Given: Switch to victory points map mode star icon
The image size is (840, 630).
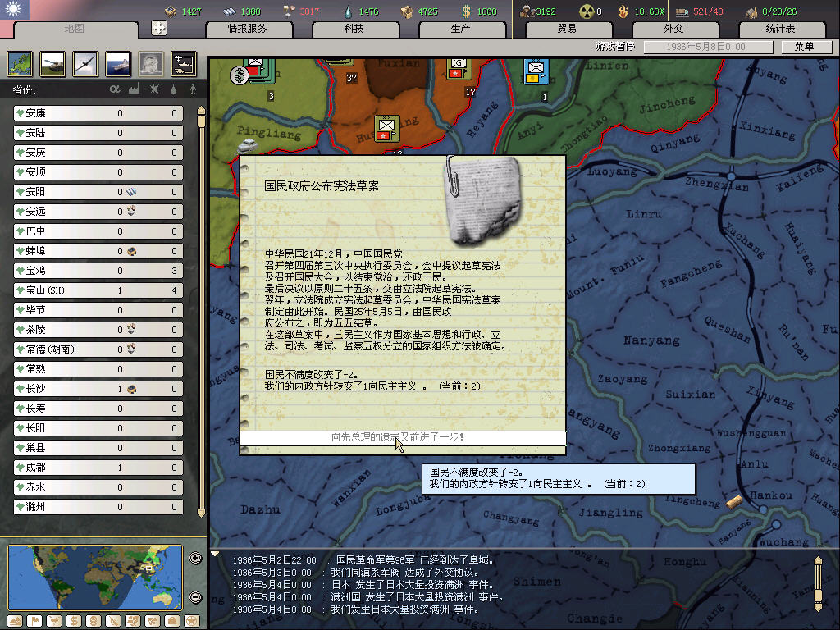Looking at the screenshot, I should pyautogui.click(x=192, y=621).
